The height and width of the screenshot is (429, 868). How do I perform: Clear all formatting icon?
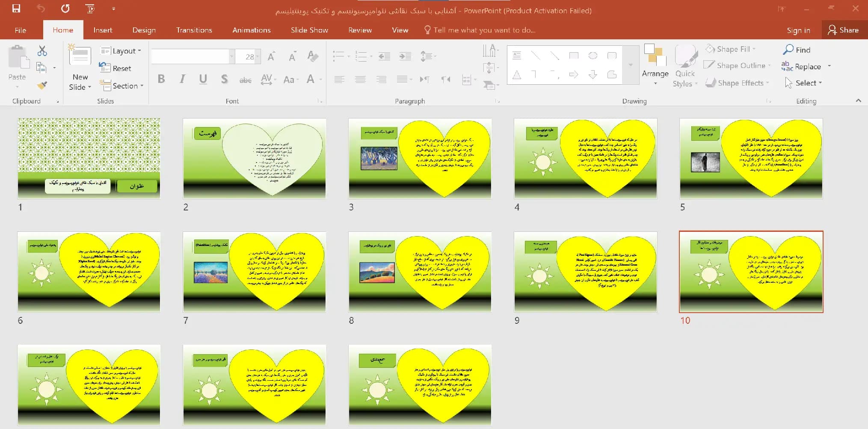click(313, 56)
